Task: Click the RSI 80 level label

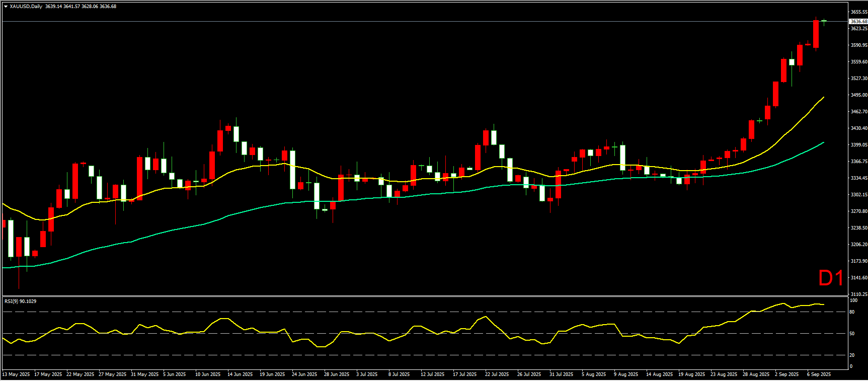Action: tap(852, 312)
